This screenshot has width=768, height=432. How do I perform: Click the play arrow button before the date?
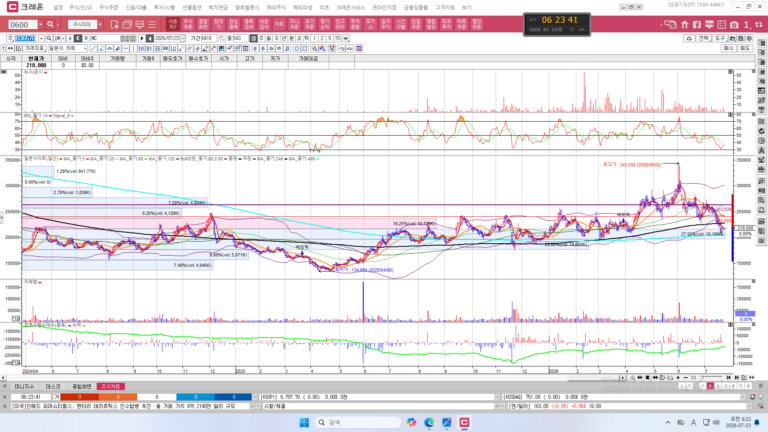tap(142, 38)
